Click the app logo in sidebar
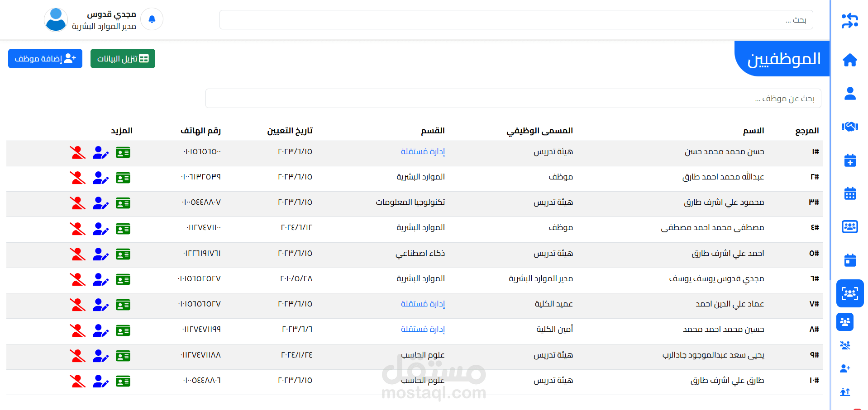This screenshot has height=410, width=868. pyautogui.click(x=849, y=21)
